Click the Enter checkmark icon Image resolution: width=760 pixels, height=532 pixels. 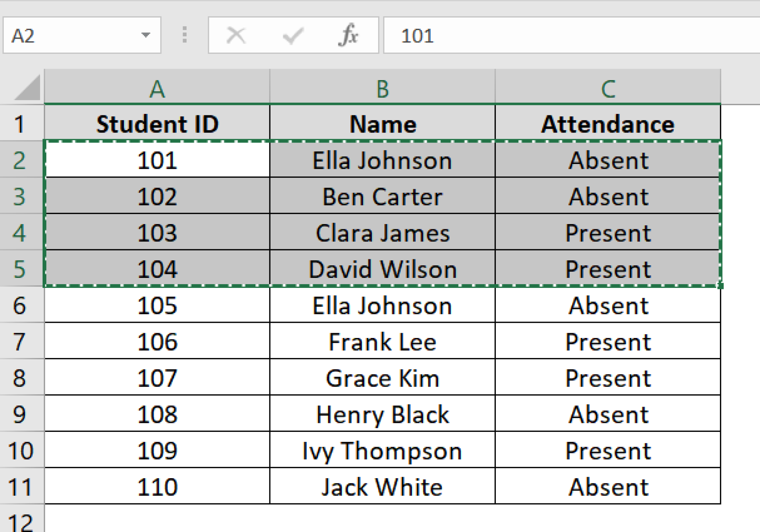293,35
